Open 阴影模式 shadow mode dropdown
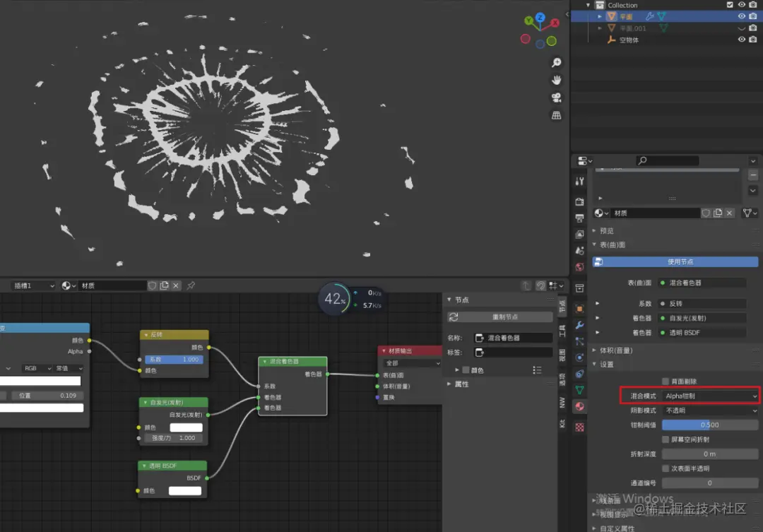The width and height of the screenshot is (763, 532). coord(710,410)
